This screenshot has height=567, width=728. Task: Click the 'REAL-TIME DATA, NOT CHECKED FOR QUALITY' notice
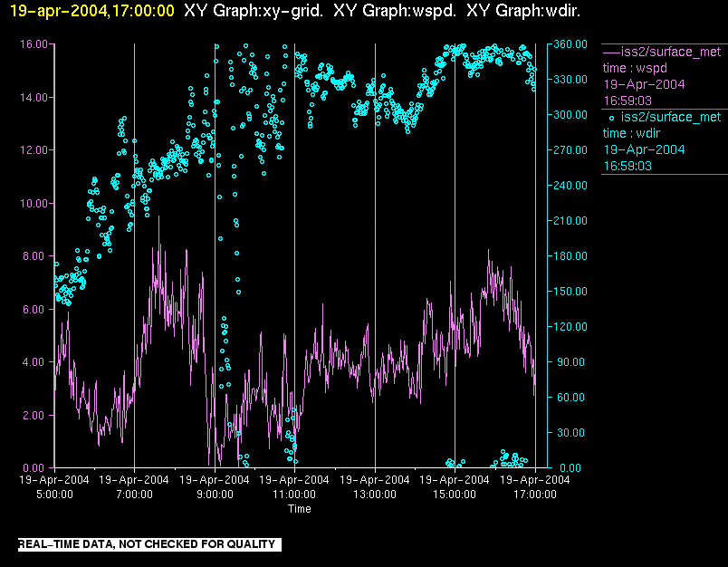(x=149, y=544)
